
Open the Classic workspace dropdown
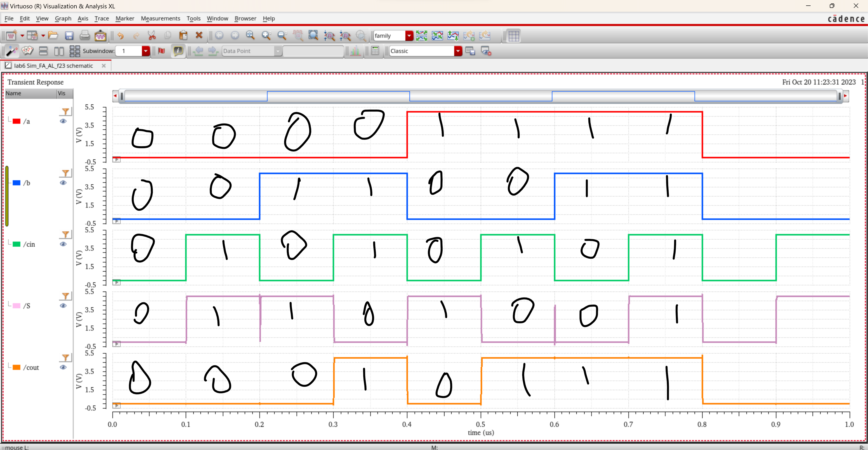pos(458,51)
